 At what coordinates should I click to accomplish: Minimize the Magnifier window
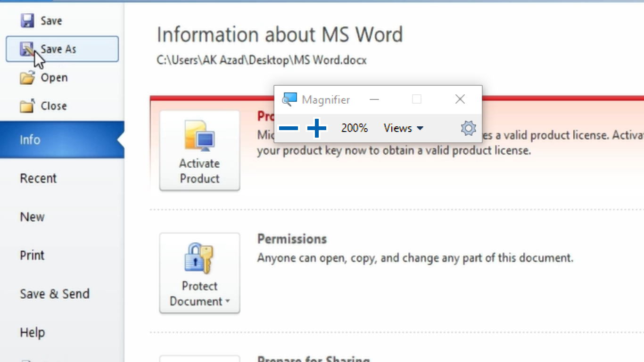(374, 99)
